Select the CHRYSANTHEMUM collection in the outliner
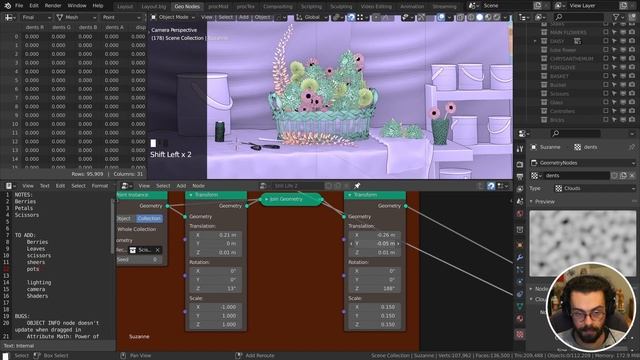Viewport: 640px width, 360px height. click(571, 59)
